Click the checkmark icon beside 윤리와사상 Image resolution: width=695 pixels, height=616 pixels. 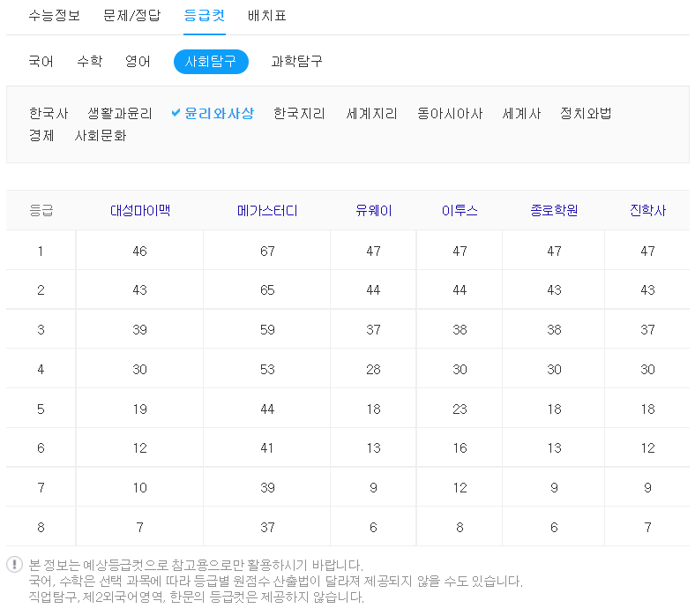pyautogui.click(x=176, y=113)
